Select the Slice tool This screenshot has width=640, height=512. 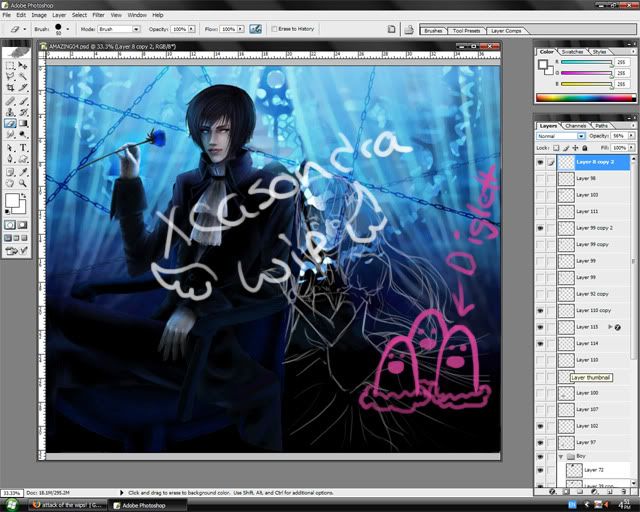point(23,88)
